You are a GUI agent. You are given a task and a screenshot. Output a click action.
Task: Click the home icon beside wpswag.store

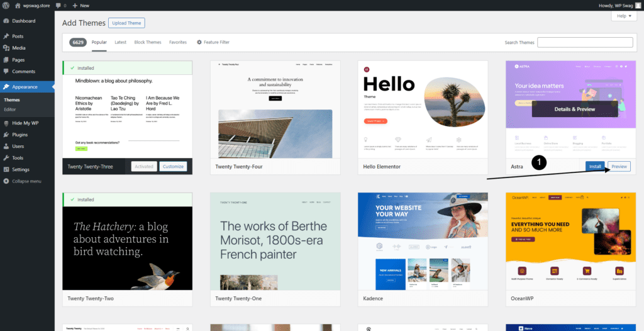(17, 5)
